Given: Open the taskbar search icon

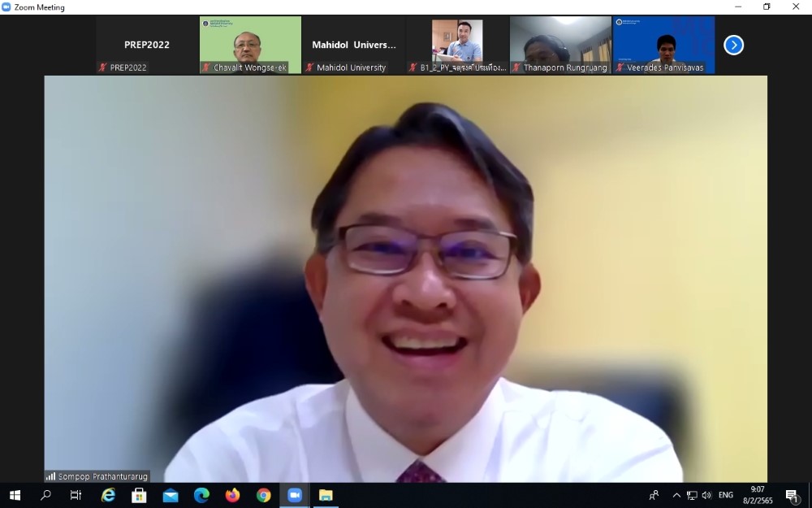Looking at the screenshot, I should (45, 495).
